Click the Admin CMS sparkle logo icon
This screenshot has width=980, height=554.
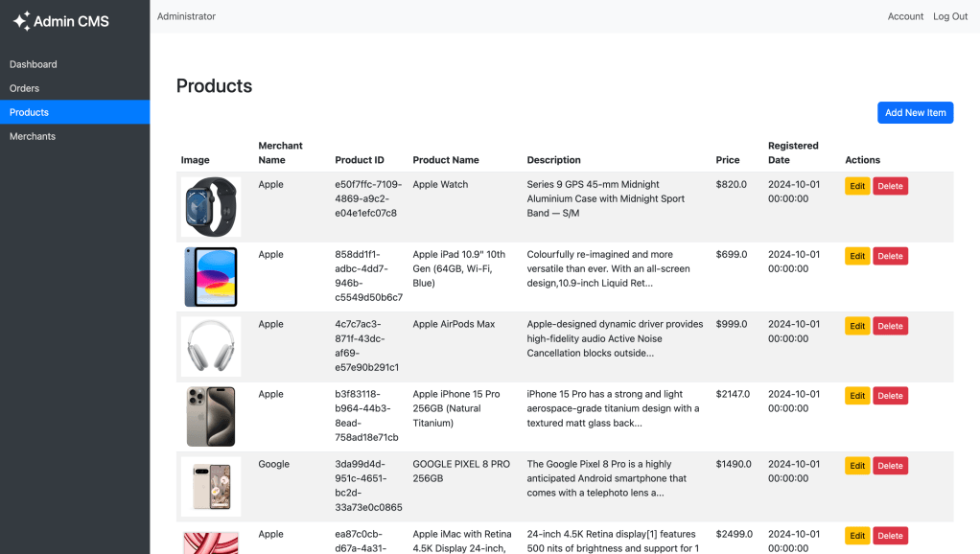(21, 20)
